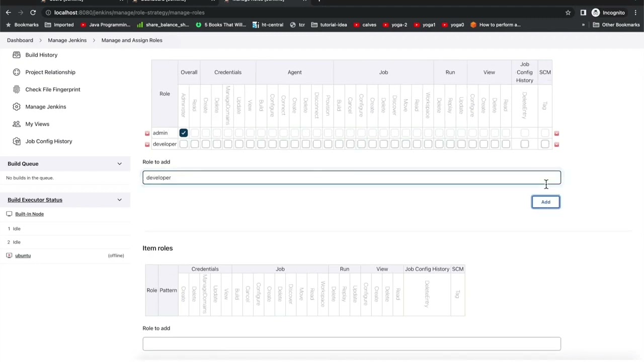Open My Views sidebar icon
Viewport: 644px width, 362px height.
[x=17, y=124]
